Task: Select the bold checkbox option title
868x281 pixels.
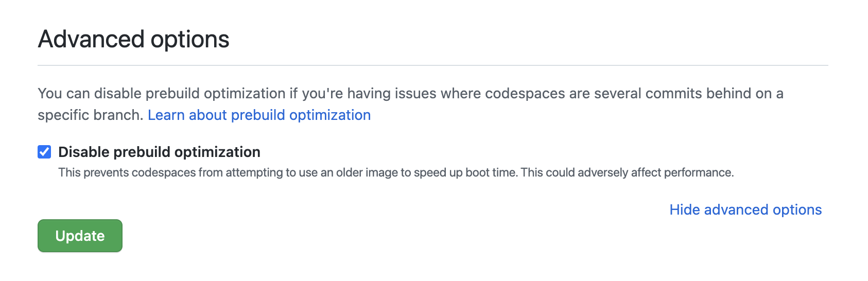Action: (x=159, y=152)
